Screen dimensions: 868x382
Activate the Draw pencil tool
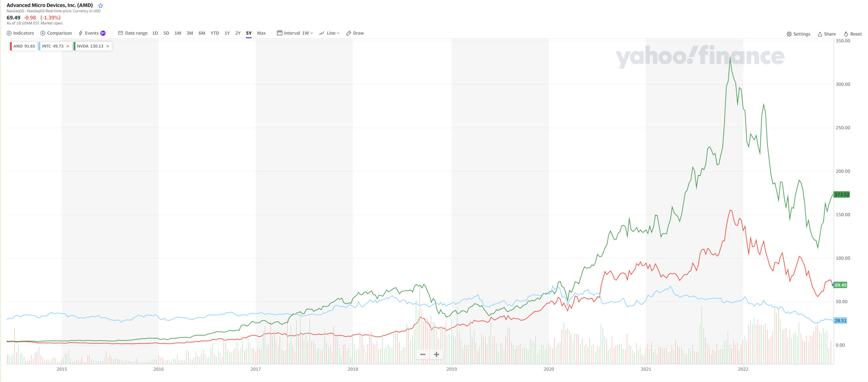pos(349,33)
